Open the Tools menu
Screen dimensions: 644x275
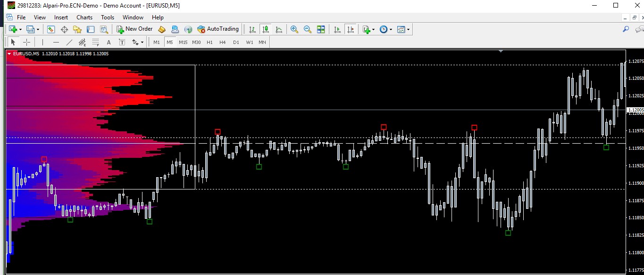click(x=108, y=17)
